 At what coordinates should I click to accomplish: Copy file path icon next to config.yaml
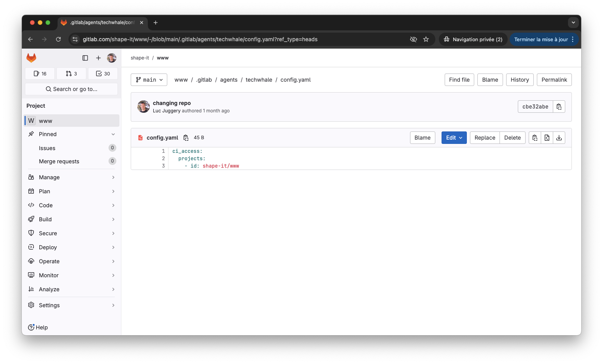[x=186, y=138]
